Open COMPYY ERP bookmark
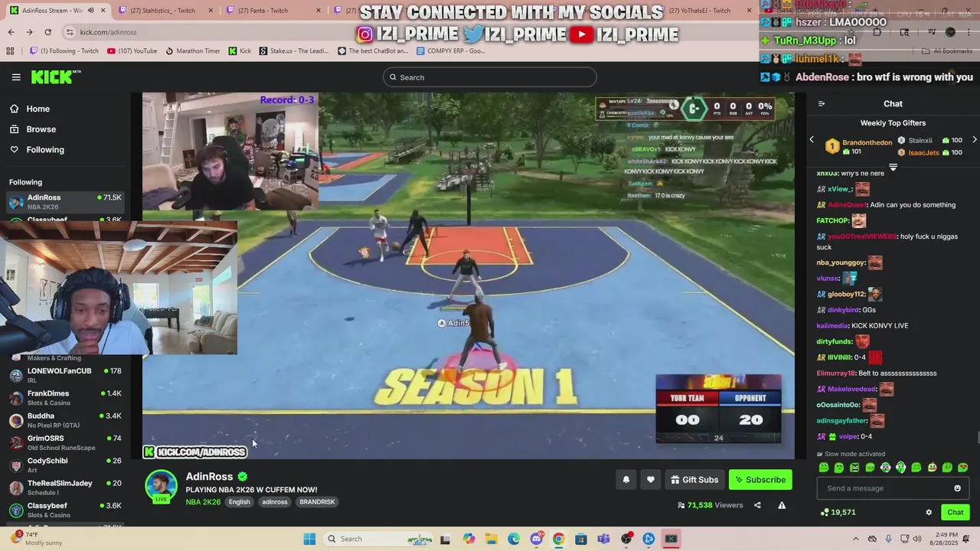This screenshot has width=980, height=551. (x=450, y=51)
